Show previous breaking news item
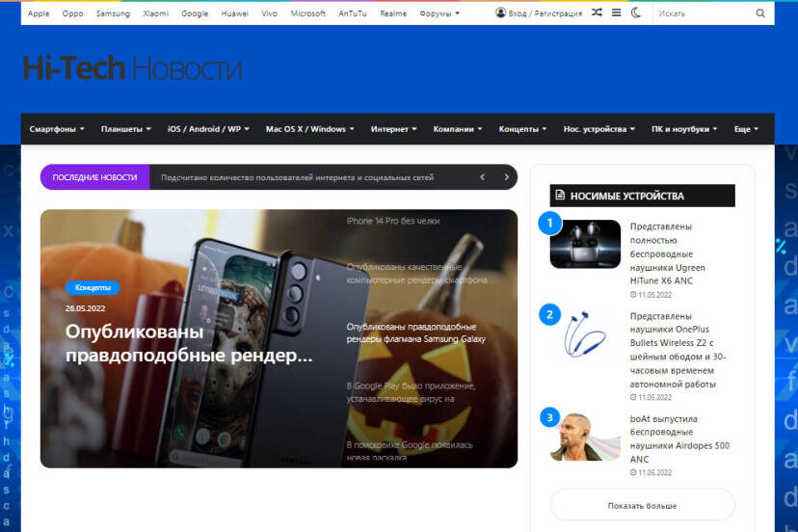The image size is (798, 532). pos(483,177)
